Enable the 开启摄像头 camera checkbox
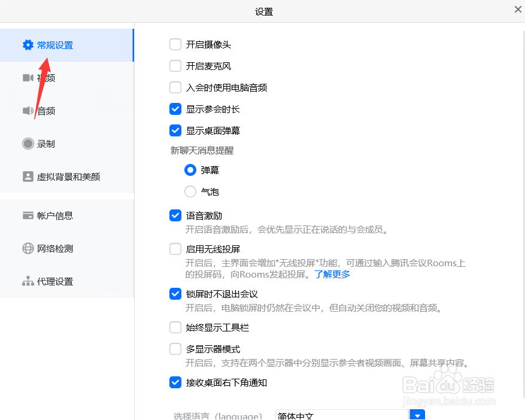The width and height of the screenshot is (525, 420). point(175,44)
